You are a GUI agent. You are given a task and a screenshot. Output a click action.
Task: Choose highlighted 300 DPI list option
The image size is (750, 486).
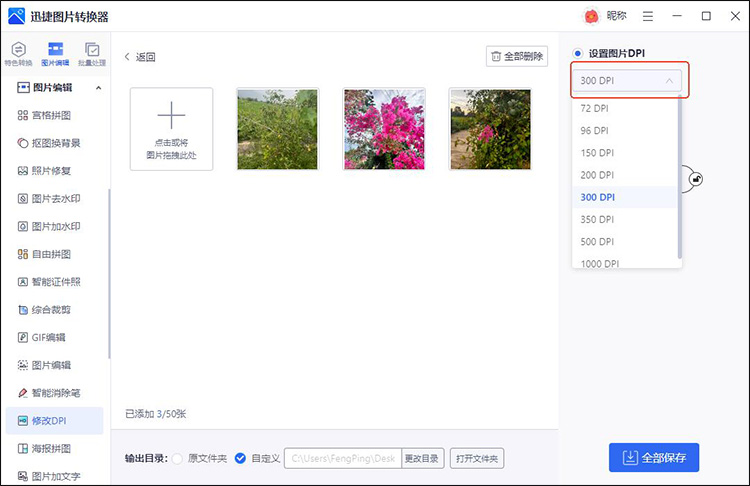click(x=624, y=197)
